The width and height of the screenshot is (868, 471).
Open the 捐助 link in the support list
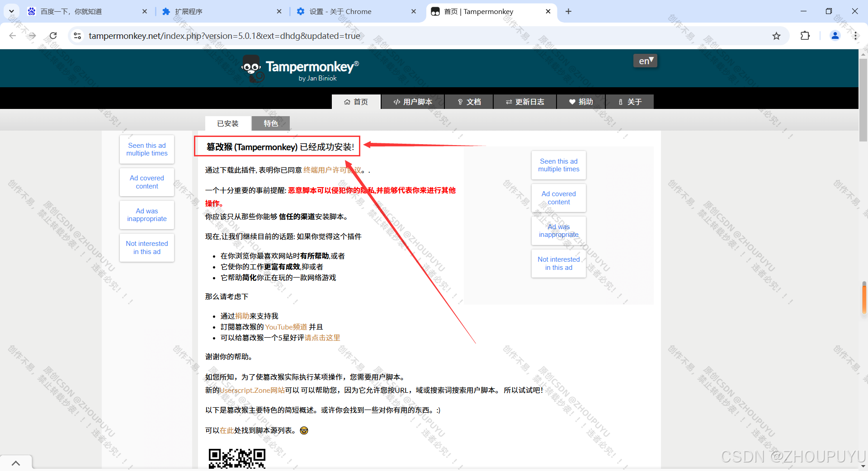[242, 316]
